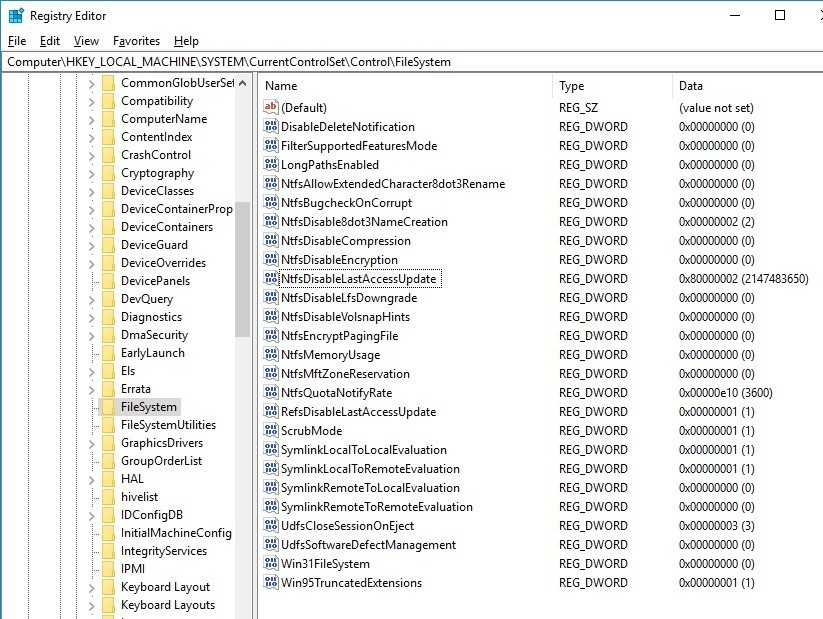Expand the Errata key

pos(91,389)
